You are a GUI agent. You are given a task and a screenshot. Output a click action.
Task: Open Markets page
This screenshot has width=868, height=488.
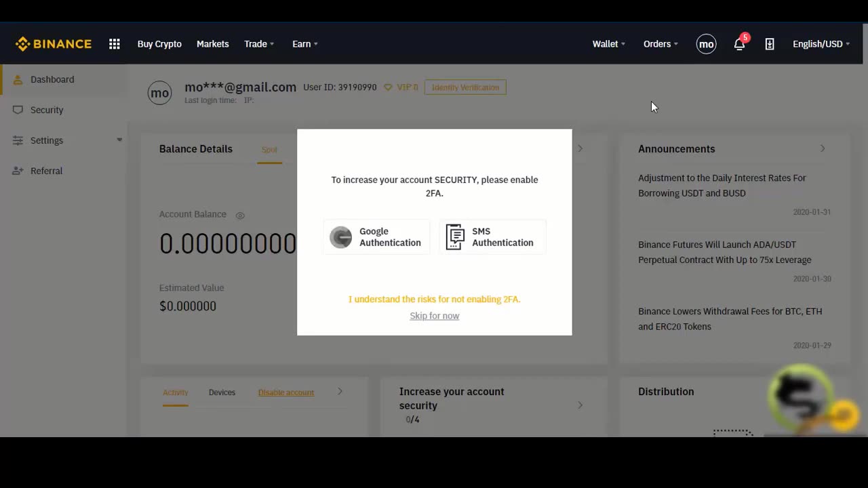pos(212,44)
